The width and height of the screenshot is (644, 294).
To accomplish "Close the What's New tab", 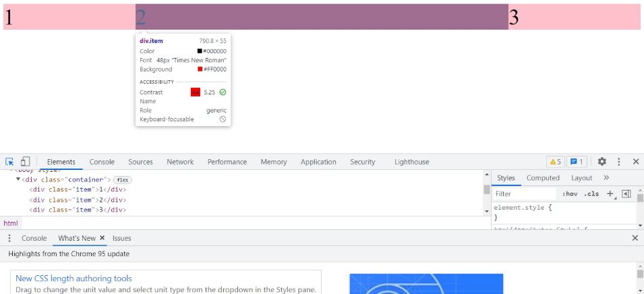I will [x=103, y=238].
